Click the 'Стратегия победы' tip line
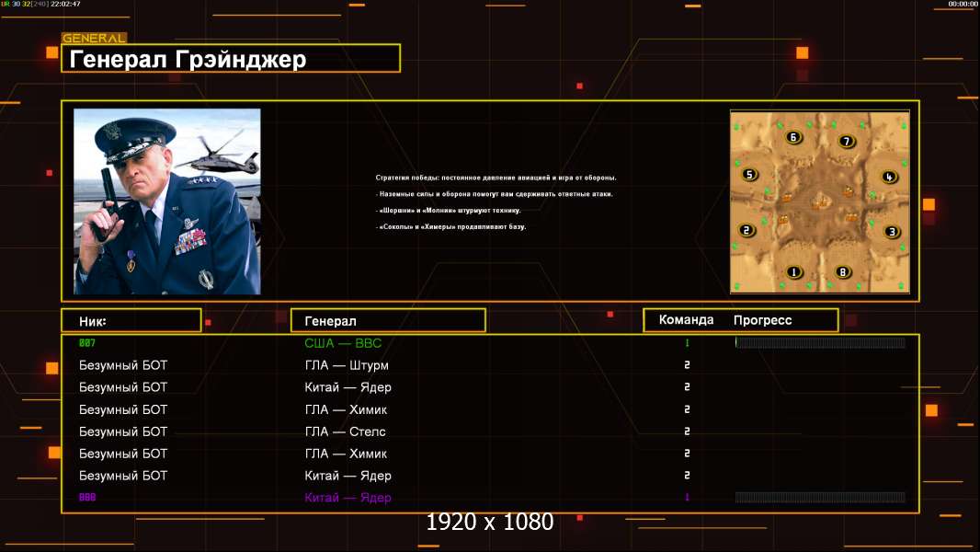This screenshot has width=980, height=552. point(496,178)
